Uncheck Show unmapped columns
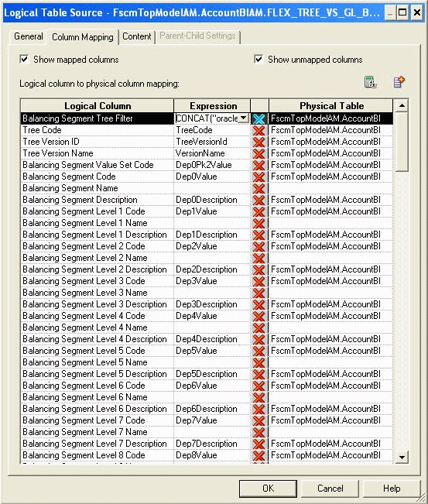 [259, 59]
